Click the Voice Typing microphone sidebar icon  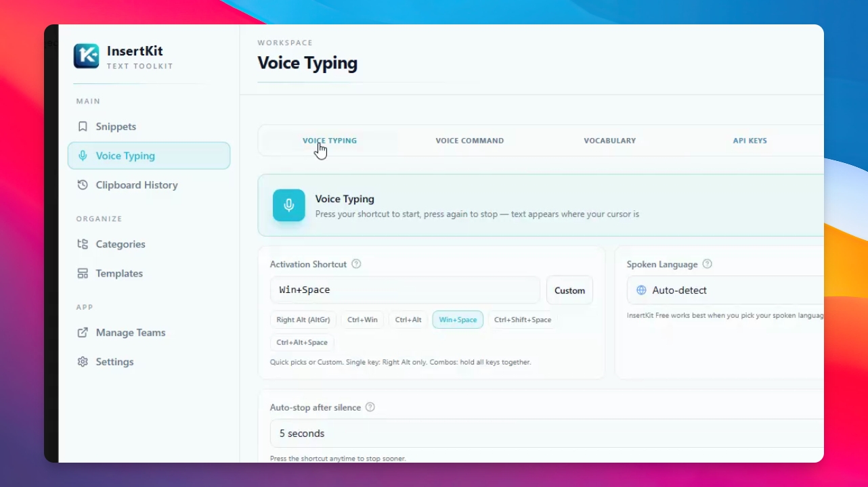click(83, 156)
